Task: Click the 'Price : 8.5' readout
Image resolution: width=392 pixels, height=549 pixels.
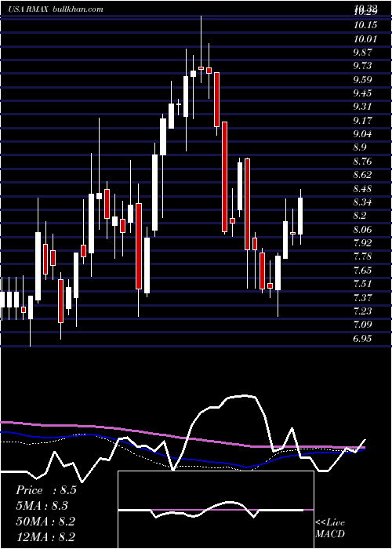Action: coord(46,490)
